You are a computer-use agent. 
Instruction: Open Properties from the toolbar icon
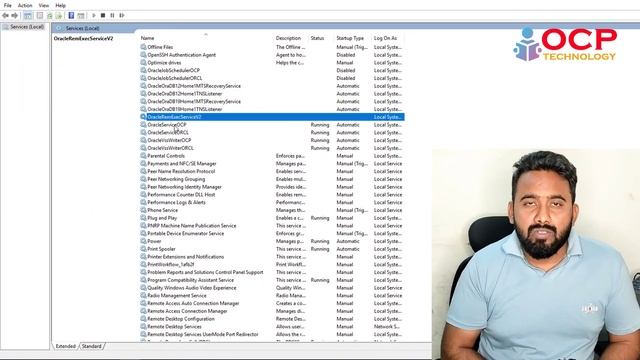tap(40, 16)
